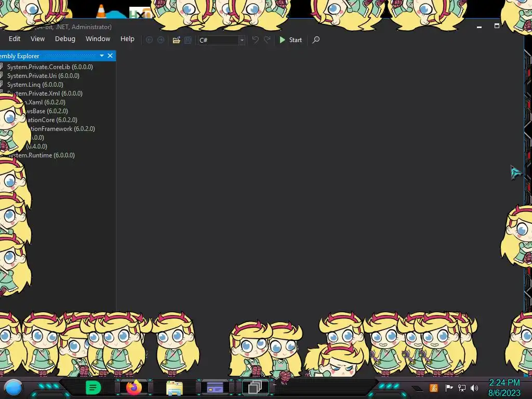Click the Redo toolbar icon
The image size is (532, 399).
[268, 40]
